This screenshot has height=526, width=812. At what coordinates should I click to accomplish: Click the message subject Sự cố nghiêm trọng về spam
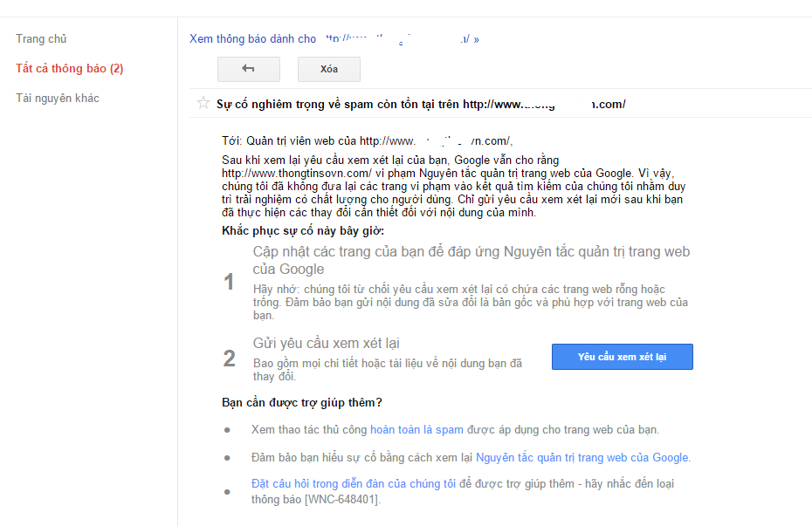tap(421, 105)
